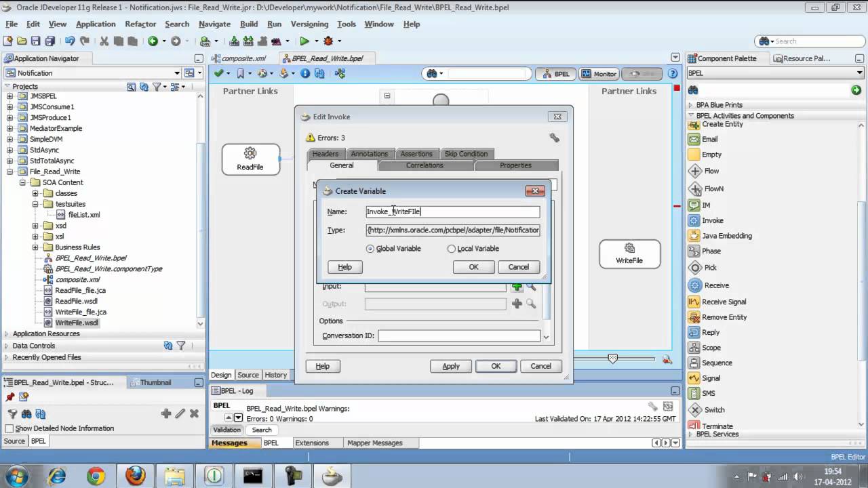Click the green Back navigation icon
The image size is (868, 488).
(x=153, y=41)
